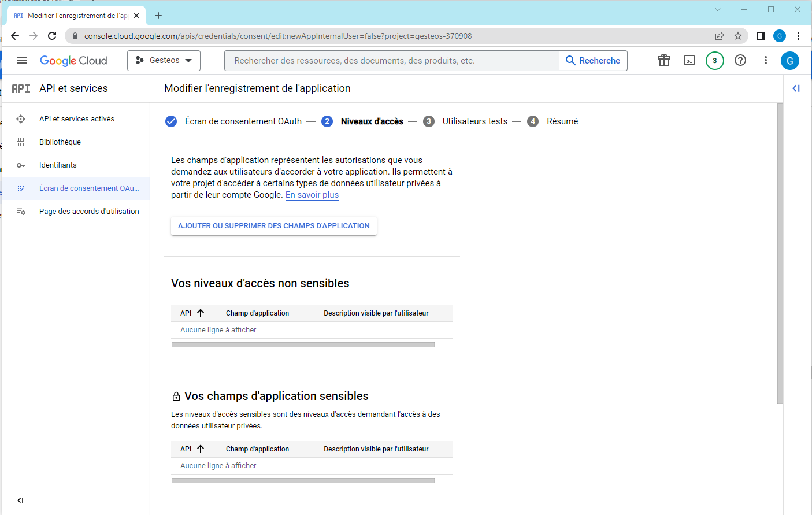The height and width of the screenshot is (515, 812).
Task: Follow the En savoir plus link
Action: click(x=312, y=195)
